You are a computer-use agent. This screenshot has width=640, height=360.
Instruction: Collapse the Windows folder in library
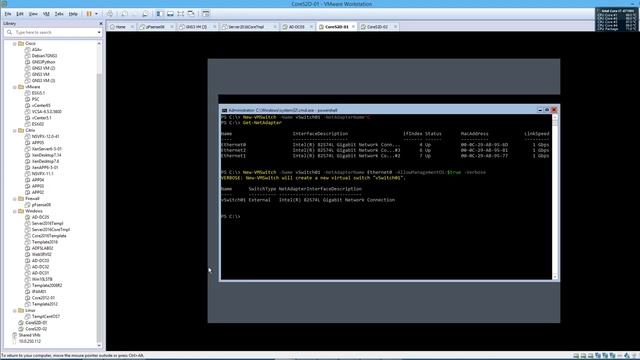click(x=15, y=211)
